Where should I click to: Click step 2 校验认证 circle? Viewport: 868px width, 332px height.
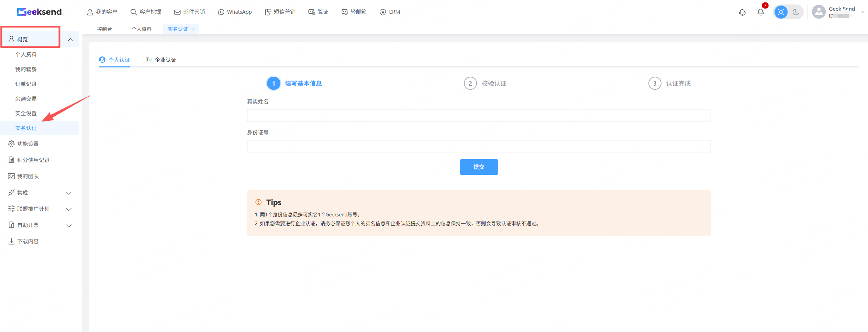pyautogui.click(x=470, y=83)
